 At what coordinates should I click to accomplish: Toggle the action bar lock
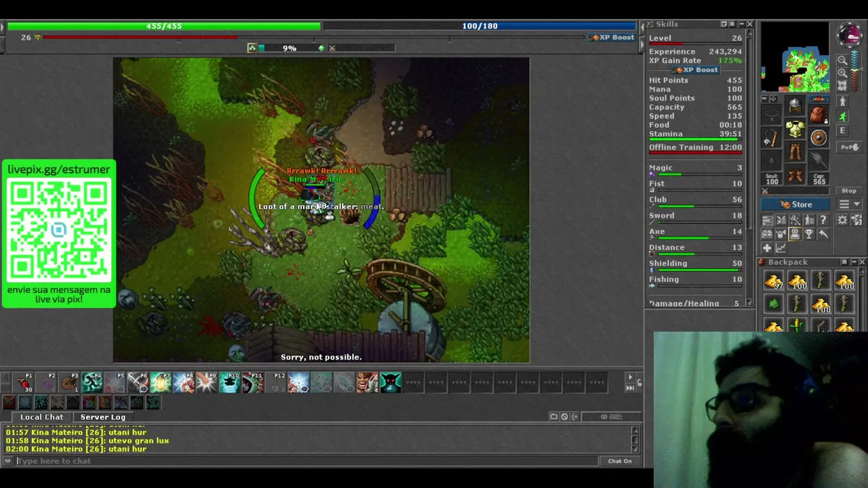pos(639,383)
